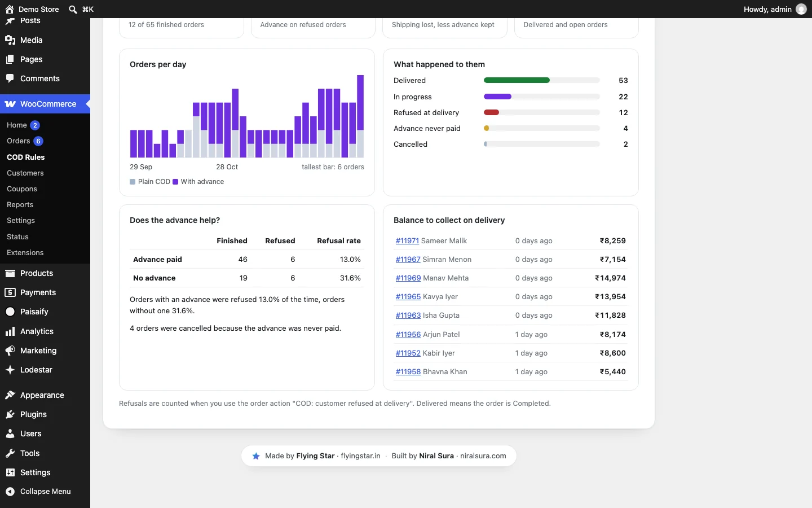The width and height of the screenshot is (812, 508).
Task: Click the ₹14,974 balance amount
Action: [x=610, y=278]
